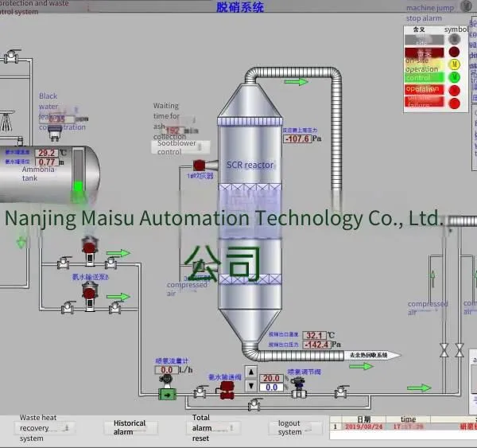Click the inlet valve of ammonia pump B
The height and width of the screenshot is (448, 477).
tap(68, 308)
